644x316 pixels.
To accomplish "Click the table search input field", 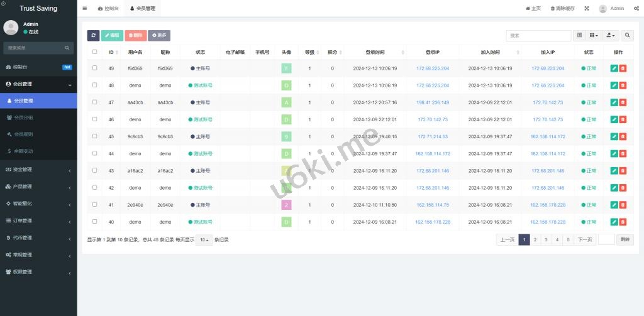I will coord(538,36).
